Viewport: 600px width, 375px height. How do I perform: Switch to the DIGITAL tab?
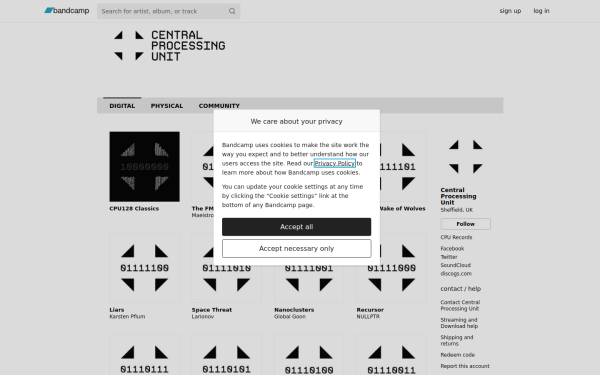pyautogui.click(x=122, y=106)
